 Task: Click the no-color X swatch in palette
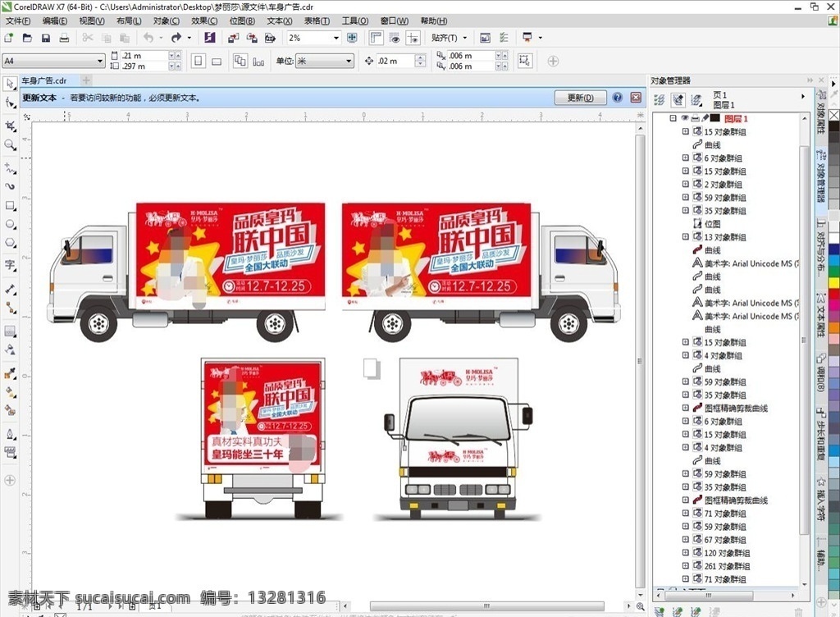click(834, 116)
